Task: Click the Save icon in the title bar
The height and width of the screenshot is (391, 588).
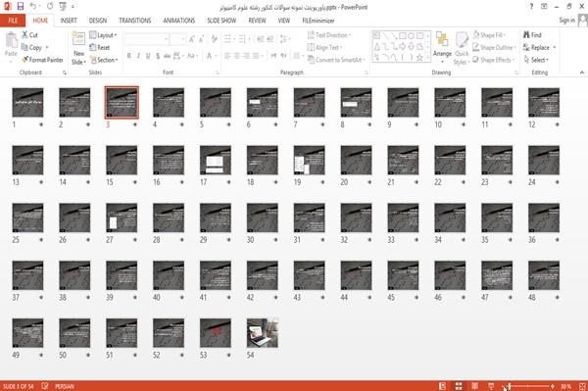Action: click(x=21, y=7)
